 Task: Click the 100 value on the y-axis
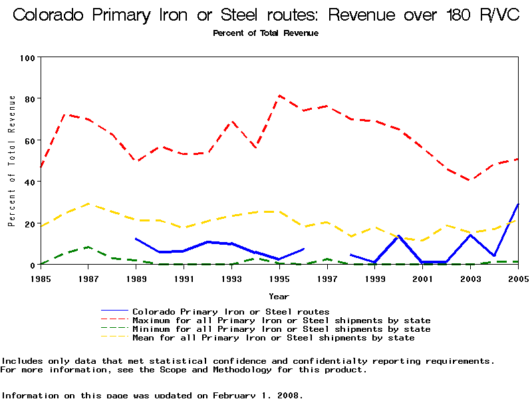pyautogui.click(x=27, y=58)
